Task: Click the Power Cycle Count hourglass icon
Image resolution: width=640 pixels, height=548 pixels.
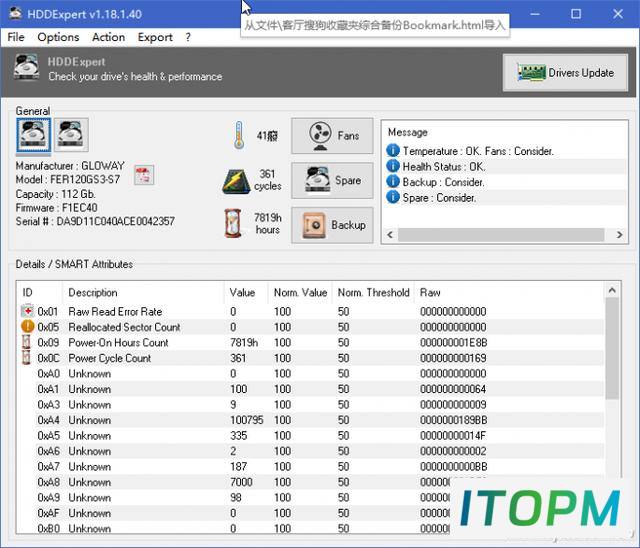Action: click(26, 357)
